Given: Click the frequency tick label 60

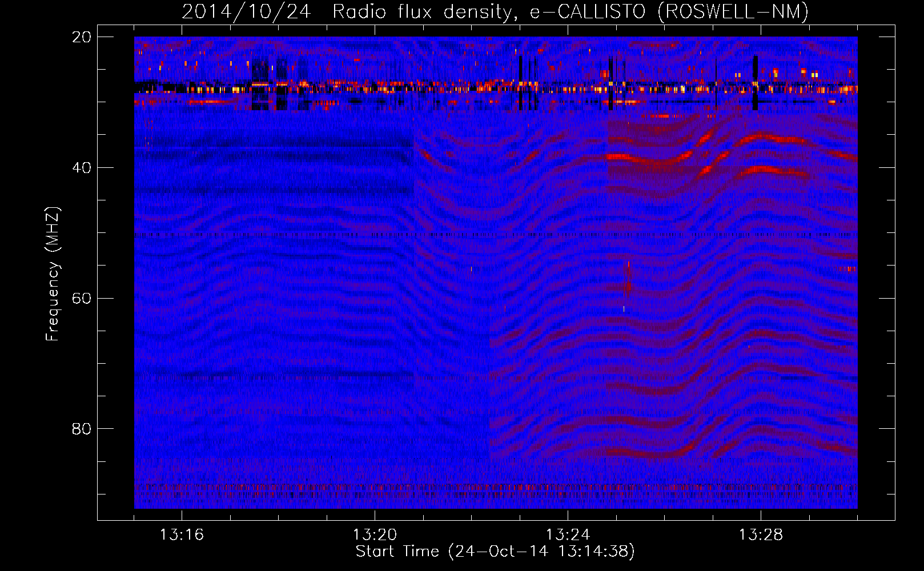Looking at the screenshot, I should 82,299.
